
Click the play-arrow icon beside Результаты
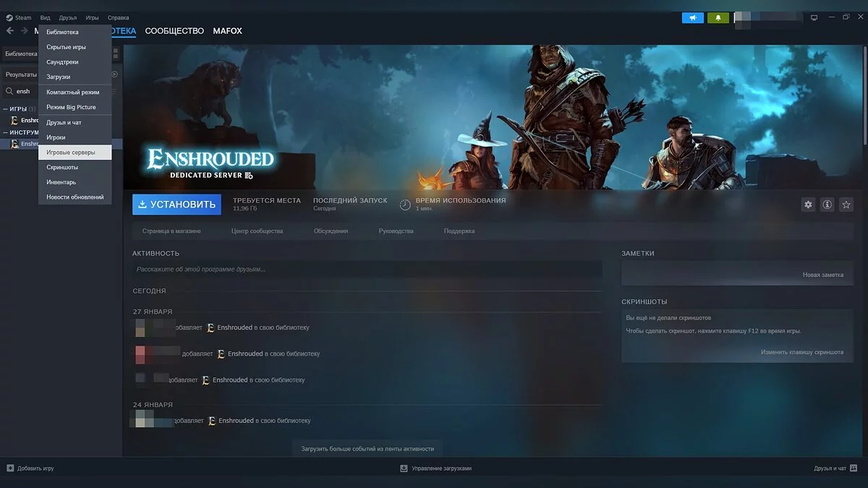114,74
